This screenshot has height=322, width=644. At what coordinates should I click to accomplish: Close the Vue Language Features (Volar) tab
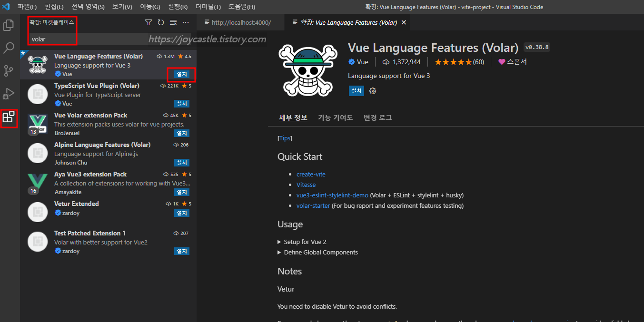pos(404,22)
